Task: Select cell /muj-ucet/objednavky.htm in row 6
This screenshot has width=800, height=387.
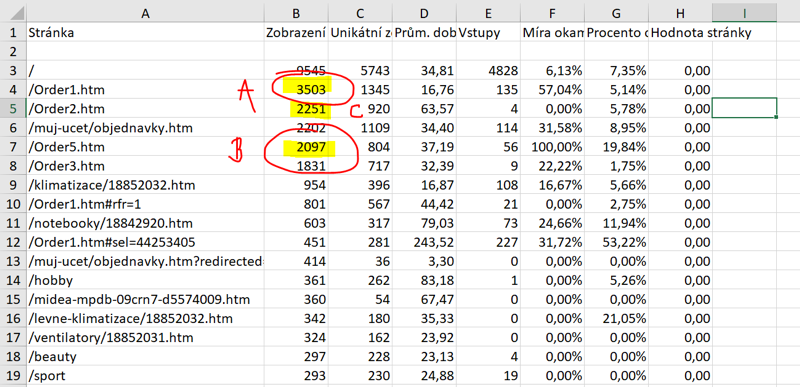Action: (x=145, y=128)
